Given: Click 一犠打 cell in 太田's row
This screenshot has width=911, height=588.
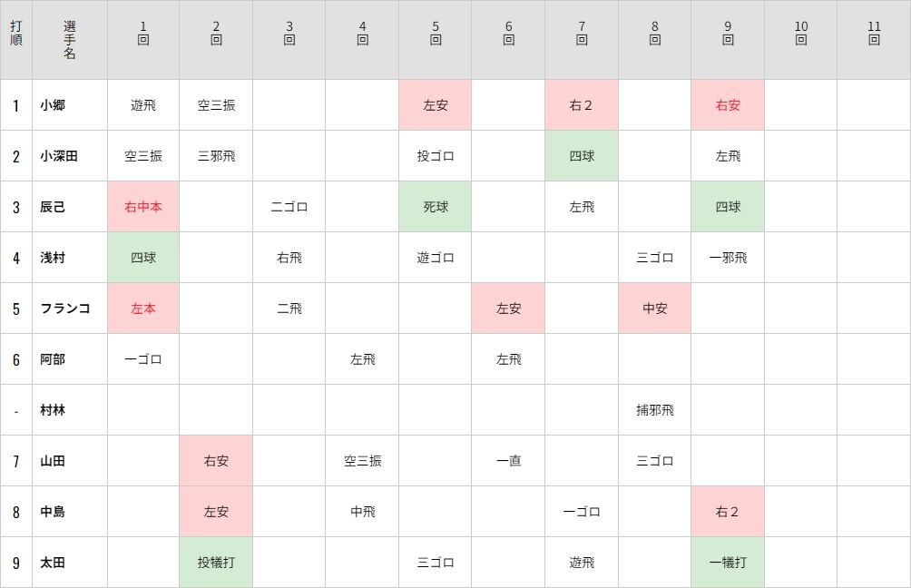Looking at the screenshot, I should (728, 563).
